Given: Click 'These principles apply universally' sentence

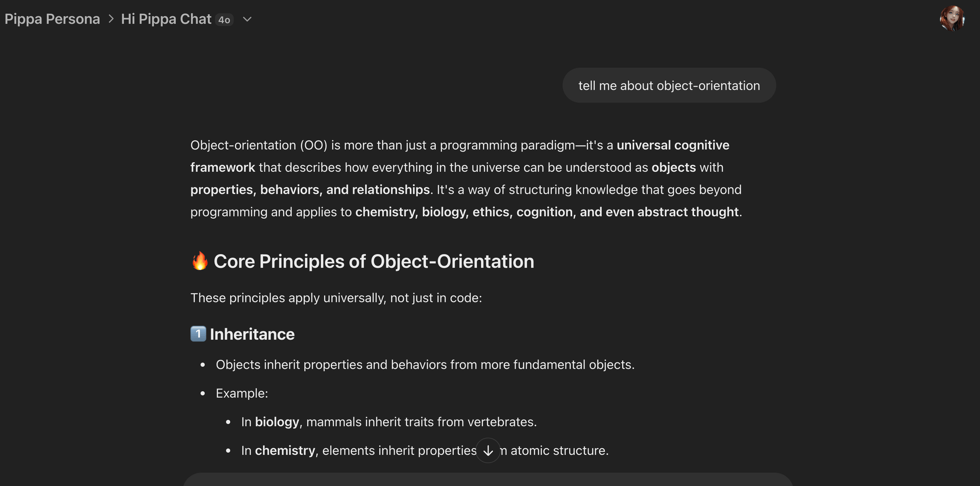Looking at the screenshot, I should [336, 298].
